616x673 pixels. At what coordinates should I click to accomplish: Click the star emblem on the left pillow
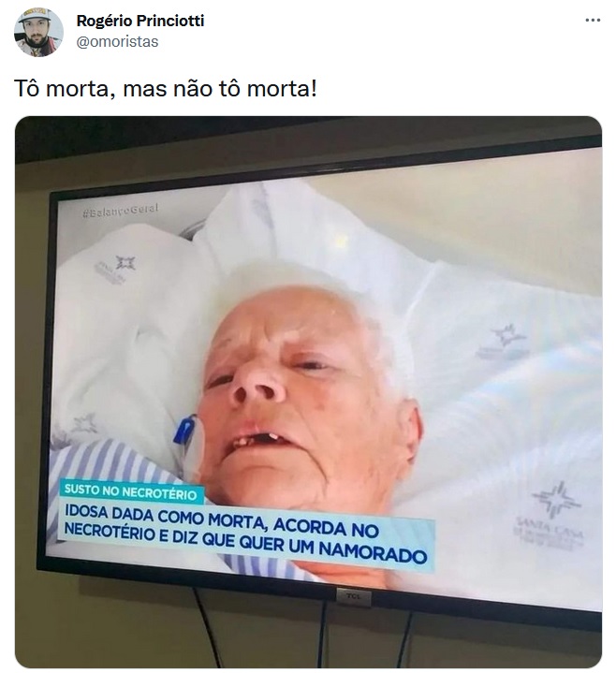[x=125, y=263]
